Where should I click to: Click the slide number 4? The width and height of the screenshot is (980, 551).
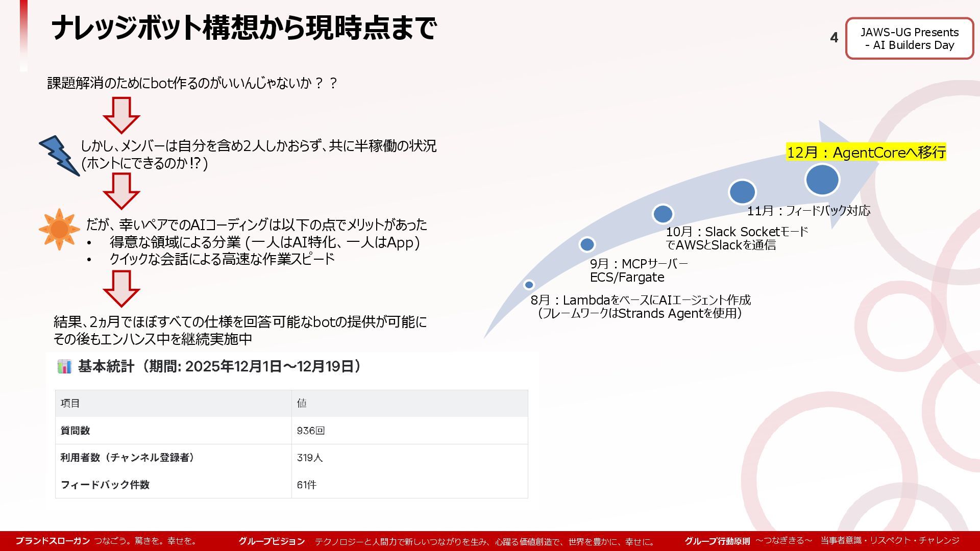pyautogui.click(x=834, y=38)
